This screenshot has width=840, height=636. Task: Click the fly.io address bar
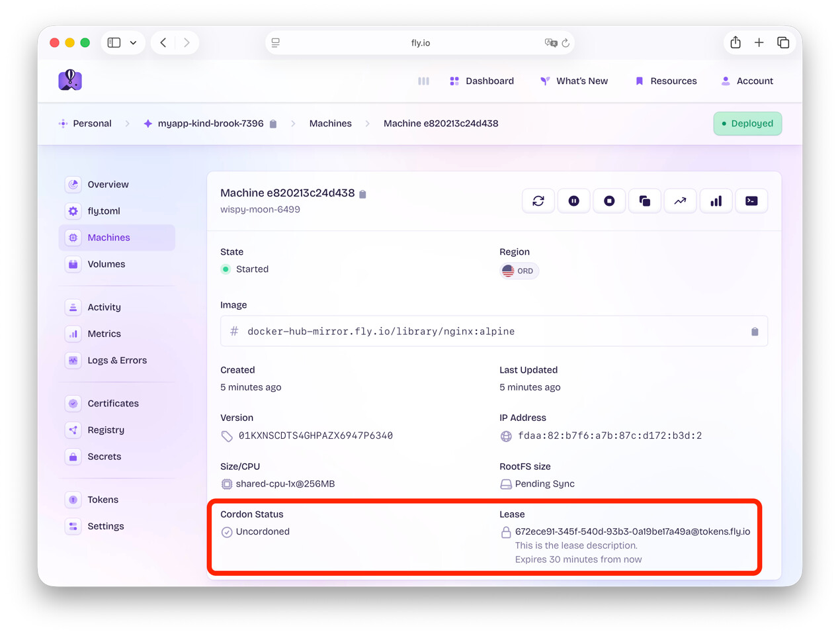click(420, 42)
